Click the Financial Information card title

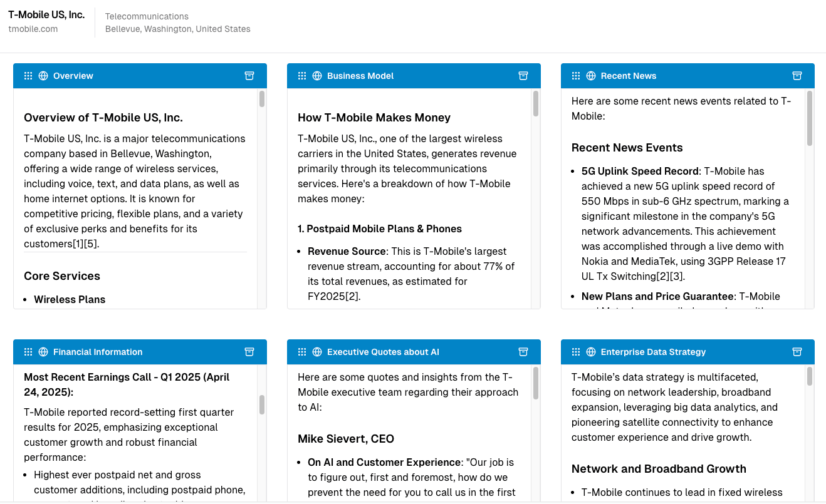[98, 352]
